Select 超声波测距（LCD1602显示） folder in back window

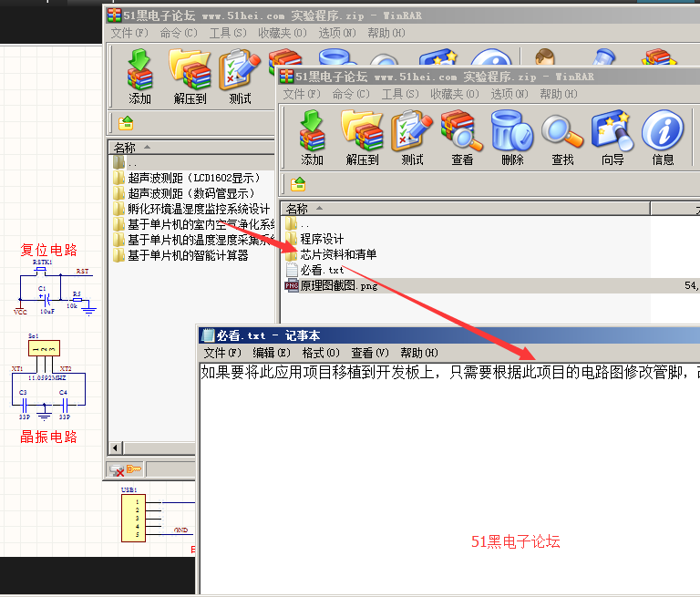193,178
